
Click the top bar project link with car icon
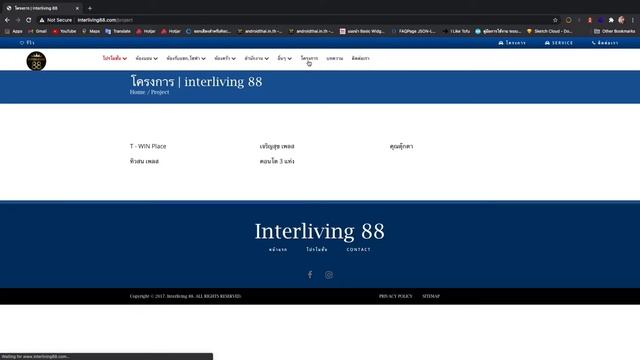click(512, 43)
